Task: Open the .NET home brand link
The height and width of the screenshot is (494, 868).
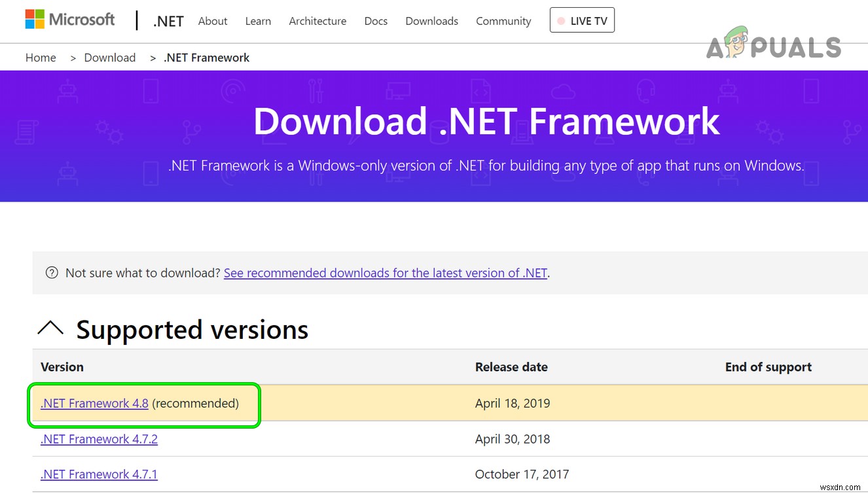Action: [x=168, y=21]
